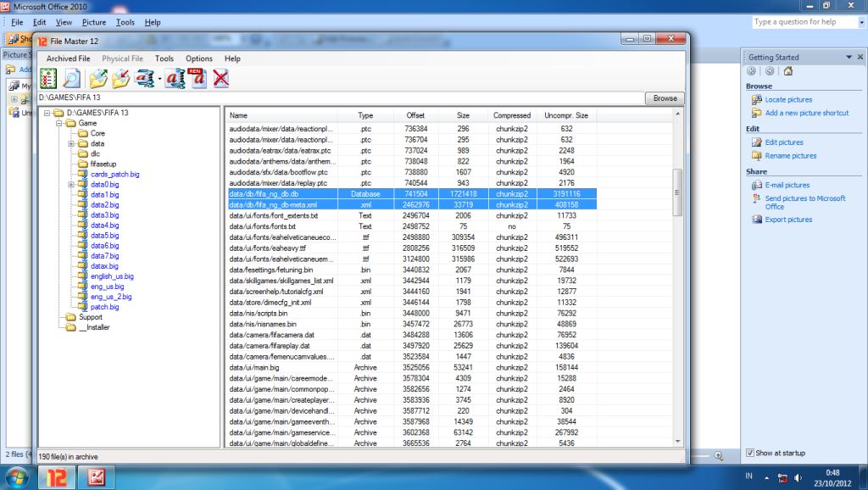The height and width of the screenshot is (490, 868).
Task: Open the Tools menu in File Master
Action: point(164,58)
